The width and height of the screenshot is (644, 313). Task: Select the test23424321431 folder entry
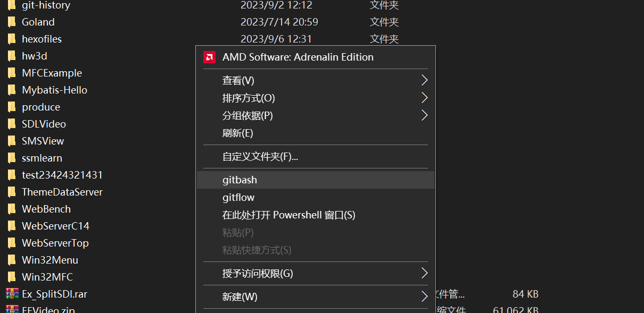62,175
